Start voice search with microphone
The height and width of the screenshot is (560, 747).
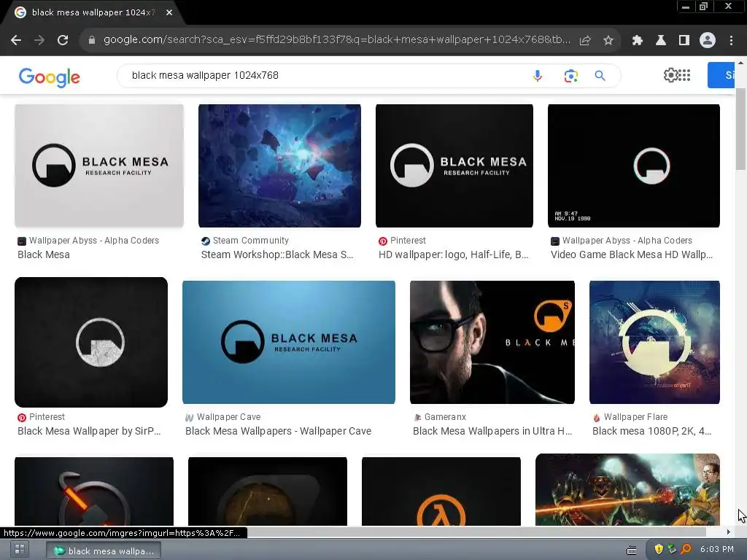pyautogui.click(x=538, y=75)
